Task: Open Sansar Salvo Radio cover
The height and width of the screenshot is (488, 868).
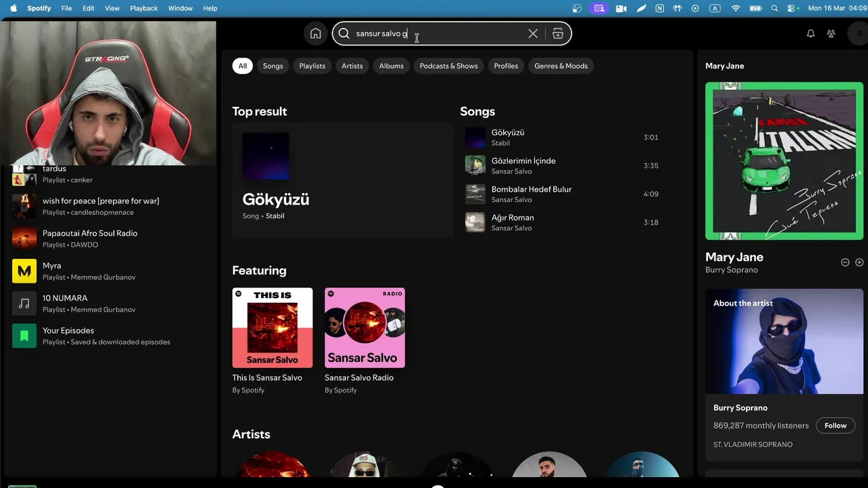Action: point(365,327)
